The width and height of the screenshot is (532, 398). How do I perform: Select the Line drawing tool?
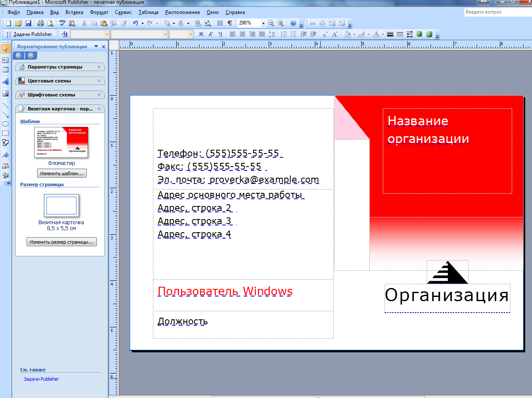(5, 104)
